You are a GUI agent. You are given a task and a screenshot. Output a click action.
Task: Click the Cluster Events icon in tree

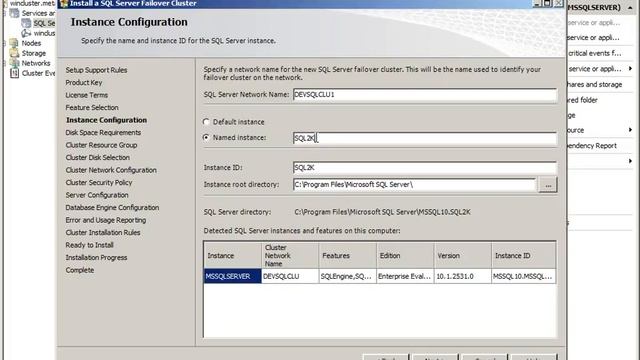pos(15,73)
